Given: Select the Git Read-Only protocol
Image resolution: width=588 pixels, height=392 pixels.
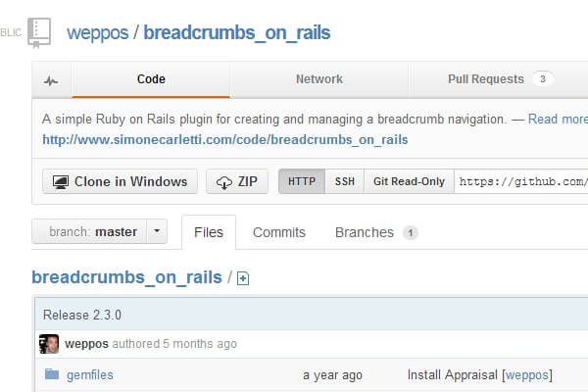Looking at the screenshot, I should (x=409, y=181).
